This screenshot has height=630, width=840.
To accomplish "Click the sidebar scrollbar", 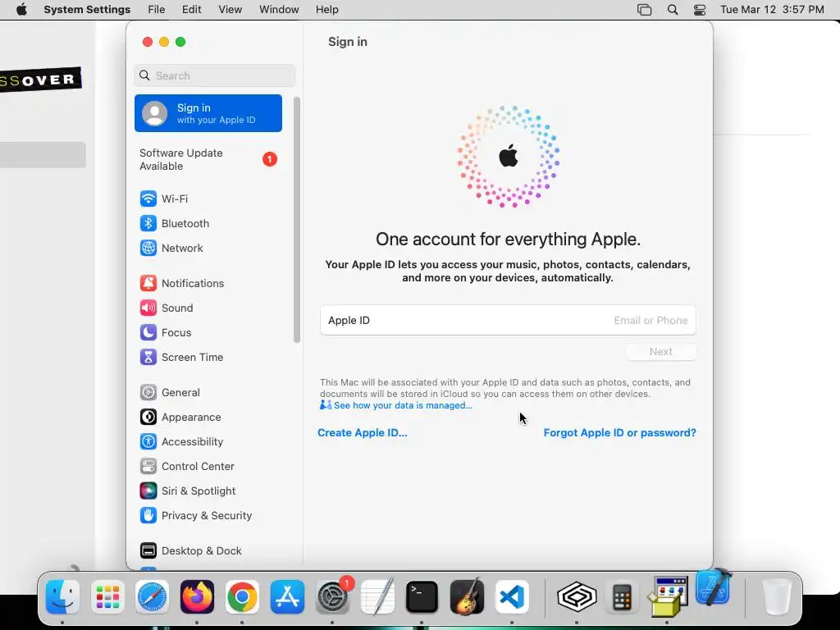I will point(297,220).
